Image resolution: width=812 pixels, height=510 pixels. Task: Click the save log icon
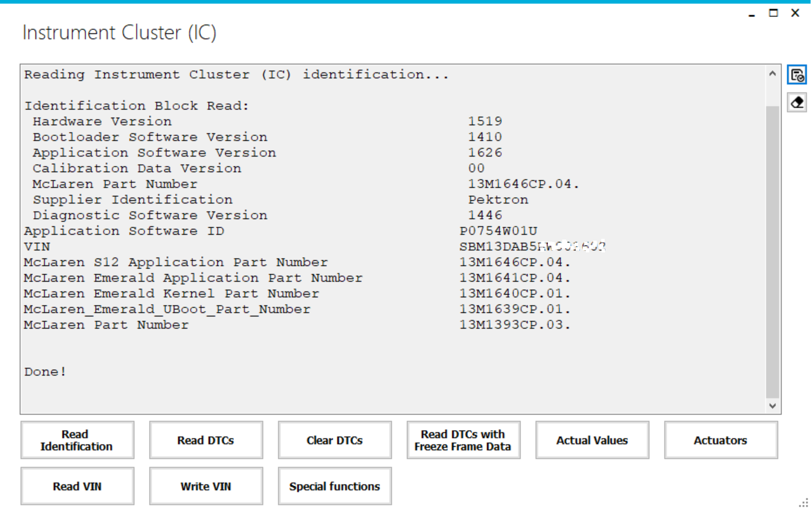[x=797, y=75]
